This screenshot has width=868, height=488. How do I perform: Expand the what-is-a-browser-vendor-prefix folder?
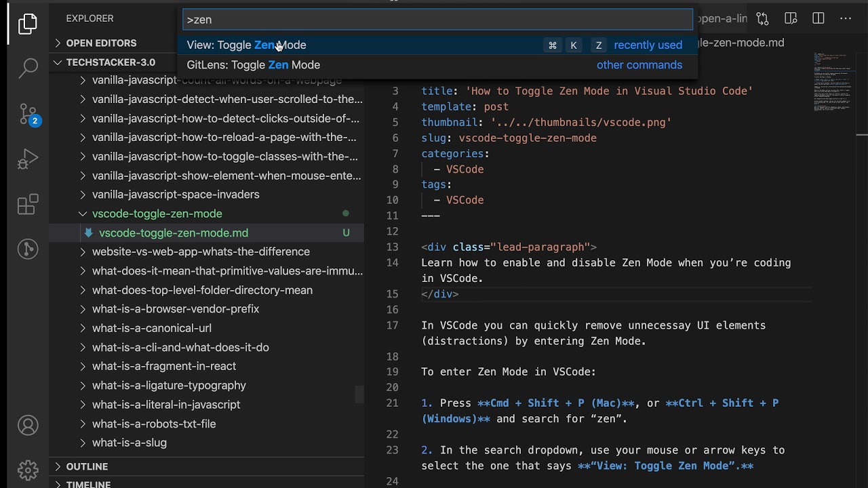click(x=83, y=309)
